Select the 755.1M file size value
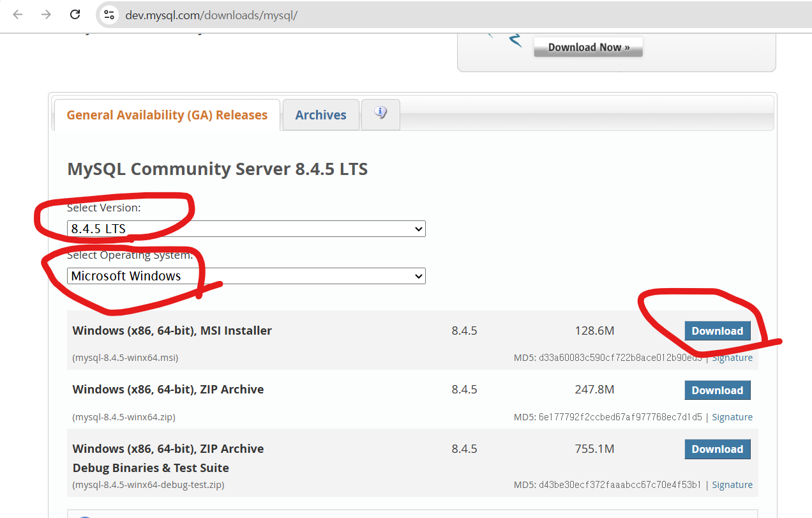Image resolution: width=812 pixels, height=518 pixels. pos(594,449)
